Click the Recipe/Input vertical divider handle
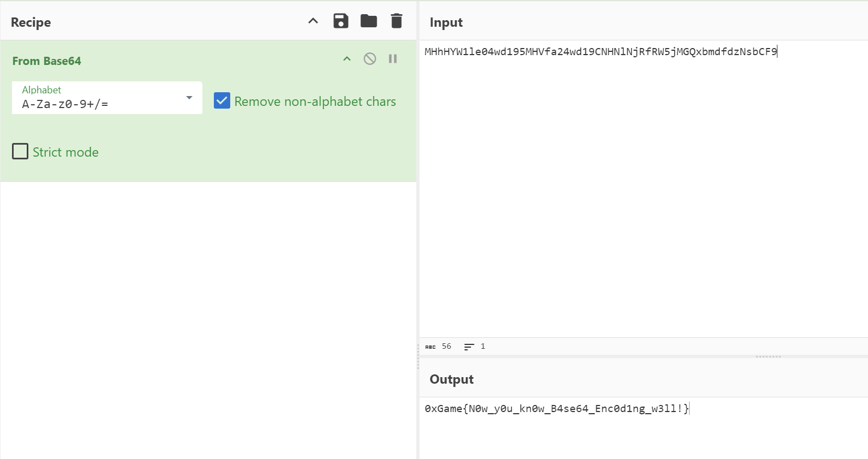This screenshot has width=868, height=459. (x=418, y=357)
